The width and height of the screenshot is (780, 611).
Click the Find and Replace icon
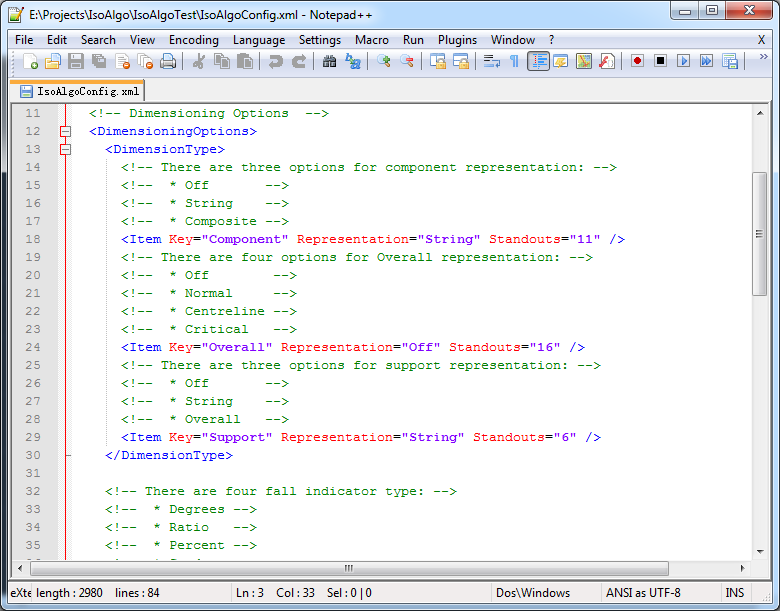[x=353, y=61]
